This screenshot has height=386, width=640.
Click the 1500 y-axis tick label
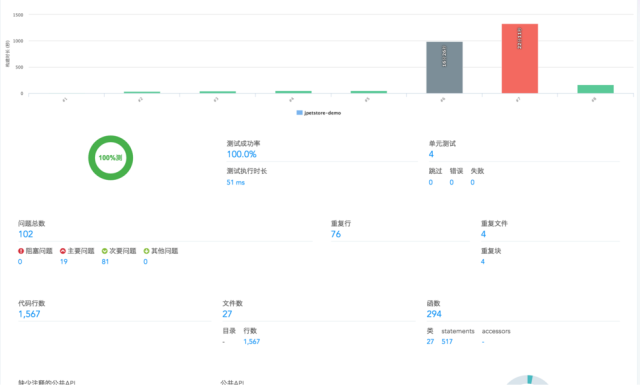(x=18, y=15)
